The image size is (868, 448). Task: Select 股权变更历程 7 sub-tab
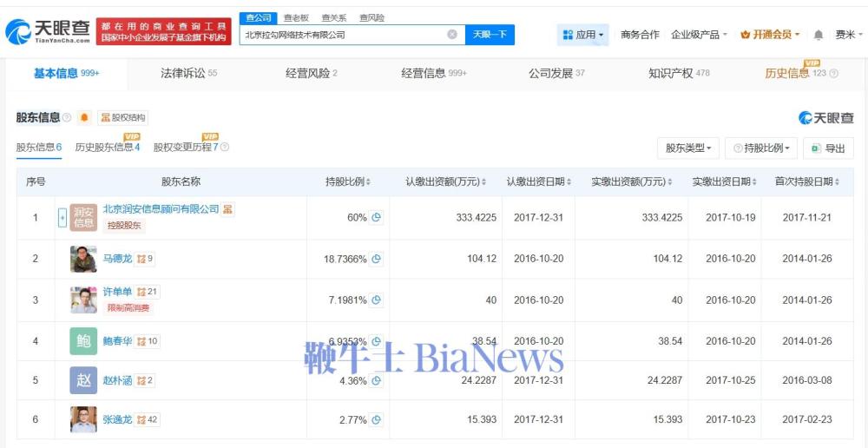click(x=186, y=148)
